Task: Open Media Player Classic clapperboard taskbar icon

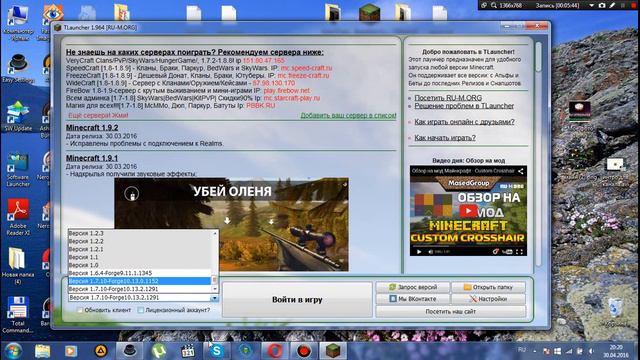Action: coord(188,351)
